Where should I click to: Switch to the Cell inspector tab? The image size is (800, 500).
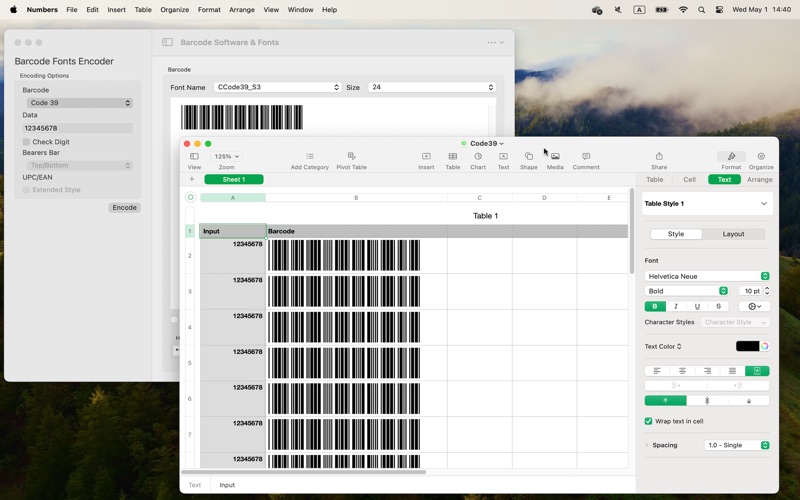689,180
